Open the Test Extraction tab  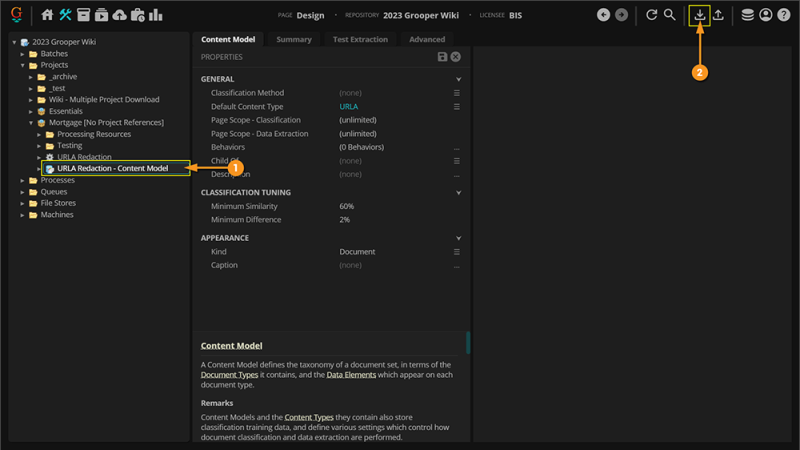360,39
